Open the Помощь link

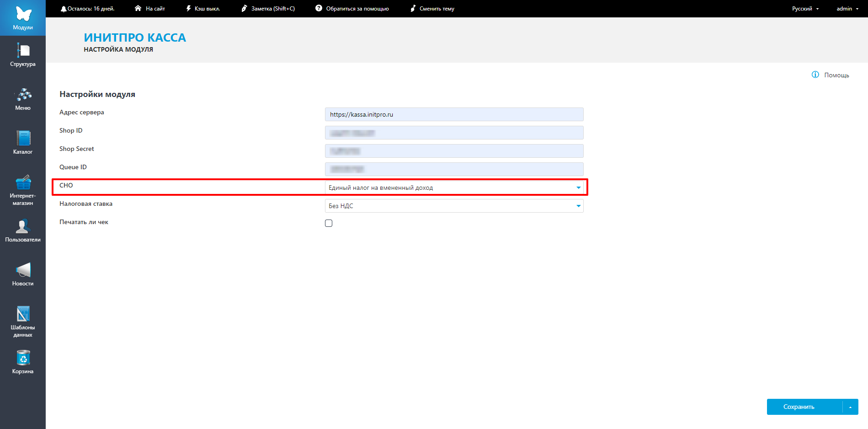pos(836,75)
